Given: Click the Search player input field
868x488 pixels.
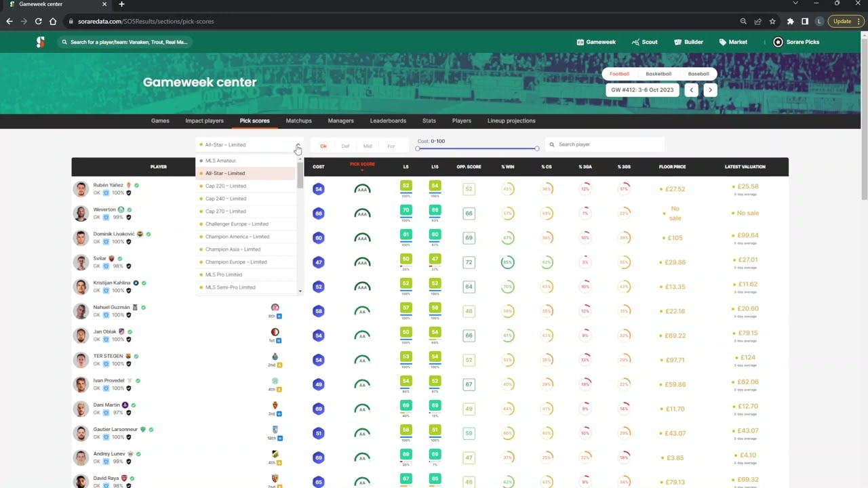Looking at the screenshot, I should (605, 144).
